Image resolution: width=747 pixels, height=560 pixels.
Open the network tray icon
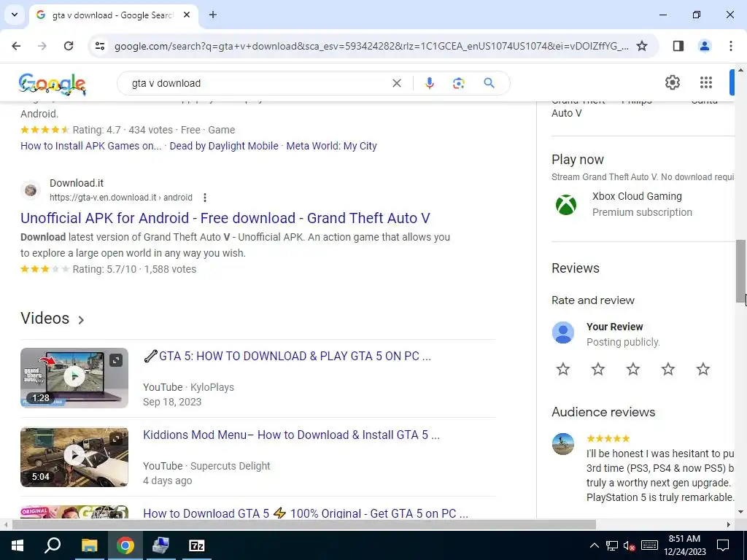612,545
